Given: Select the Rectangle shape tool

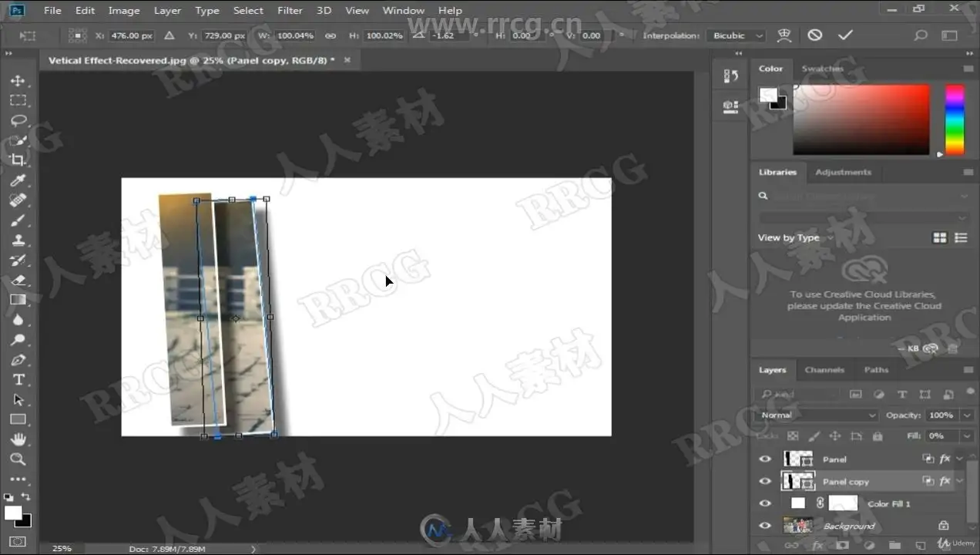Looking at the screenshot, I should point(18,419).
